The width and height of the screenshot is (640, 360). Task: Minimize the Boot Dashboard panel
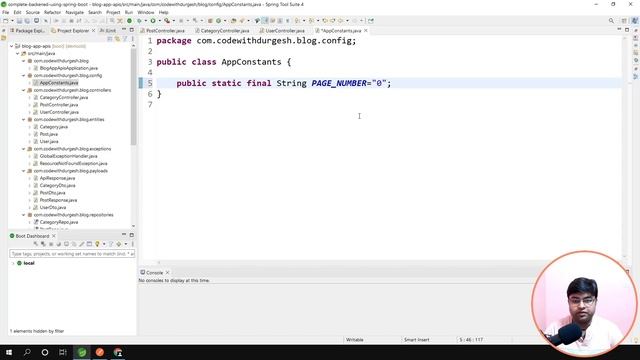(x=124, y=235)
